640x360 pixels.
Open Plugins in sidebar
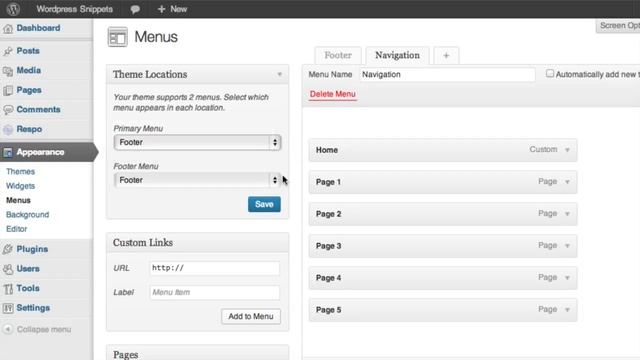point(32,249)
